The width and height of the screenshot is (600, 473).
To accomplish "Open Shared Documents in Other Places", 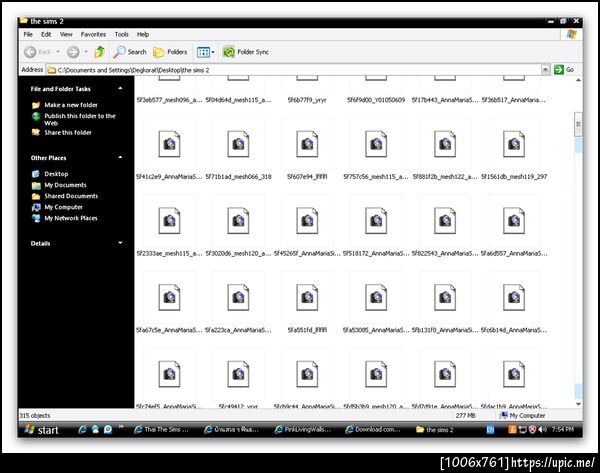I will 71,196.
